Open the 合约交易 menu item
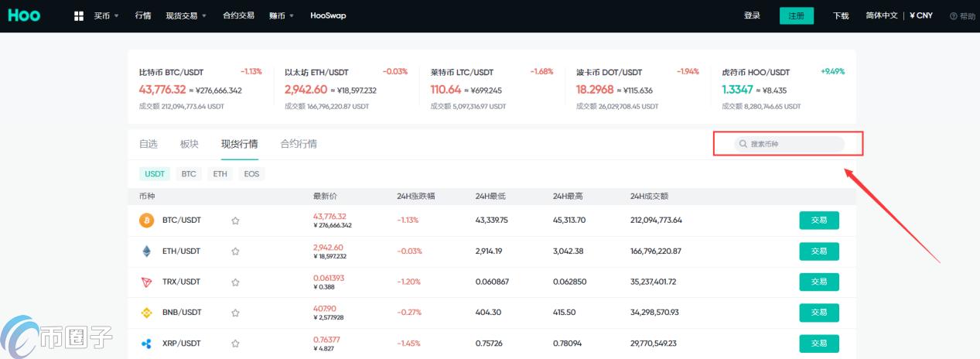Screen dimensions: 980x359 [x=238, y=15]
